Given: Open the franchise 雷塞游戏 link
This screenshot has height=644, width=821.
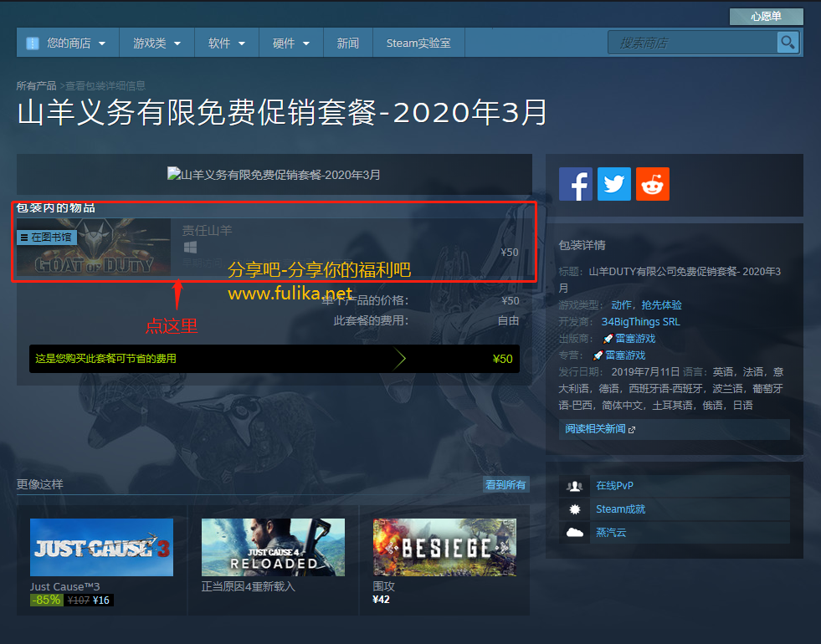Looking at the screenshot, I should click(625, 355).
